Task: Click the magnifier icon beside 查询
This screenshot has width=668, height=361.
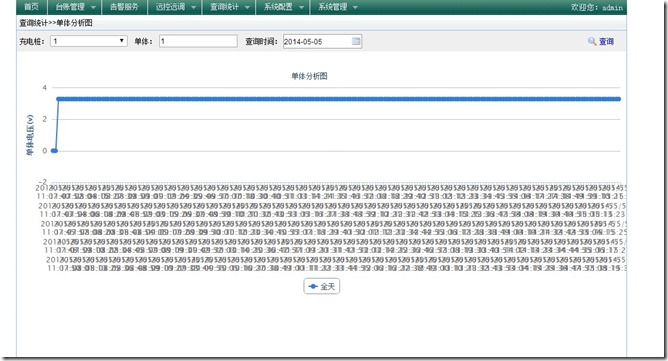Action: 592,41
